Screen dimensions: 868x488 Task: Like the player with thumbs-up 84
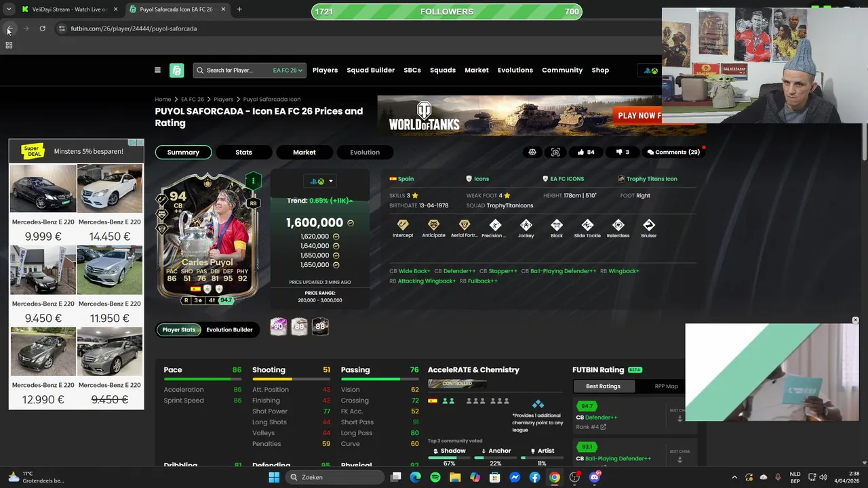[586, 152]
